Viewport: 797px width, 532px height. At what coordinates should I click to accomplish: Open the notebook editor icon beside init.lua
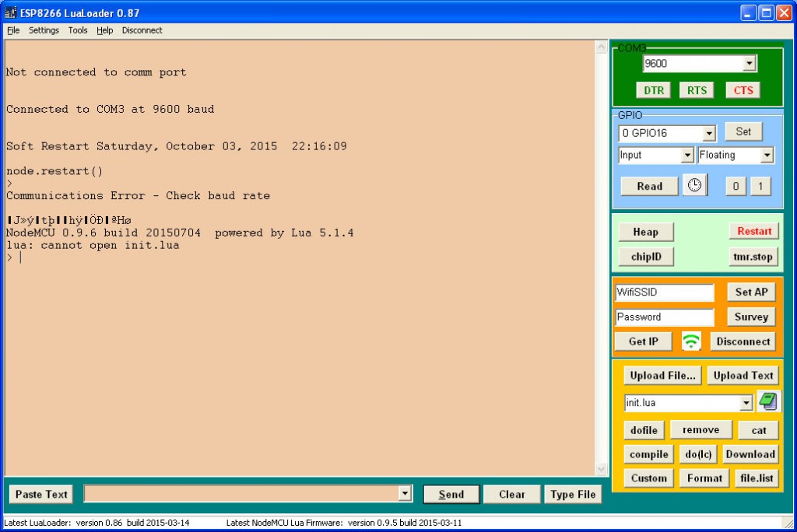point(767,401)
